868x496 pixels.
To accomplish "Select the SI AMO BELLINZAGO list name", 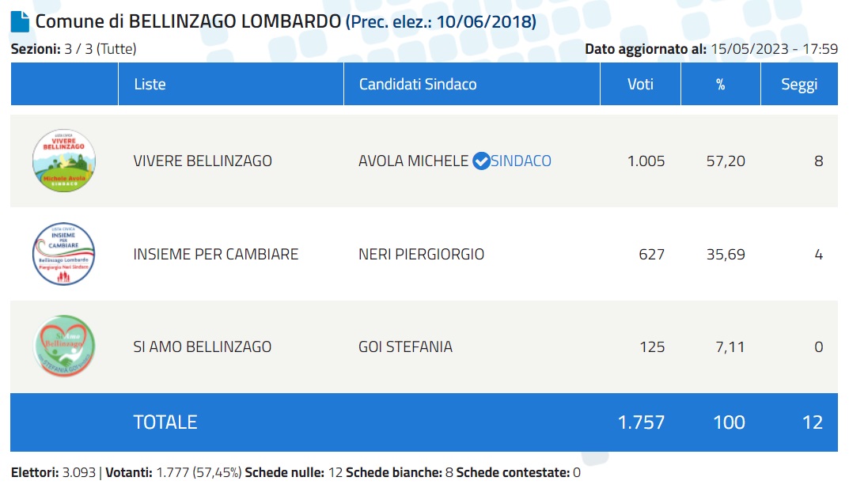I will point(203,347).
